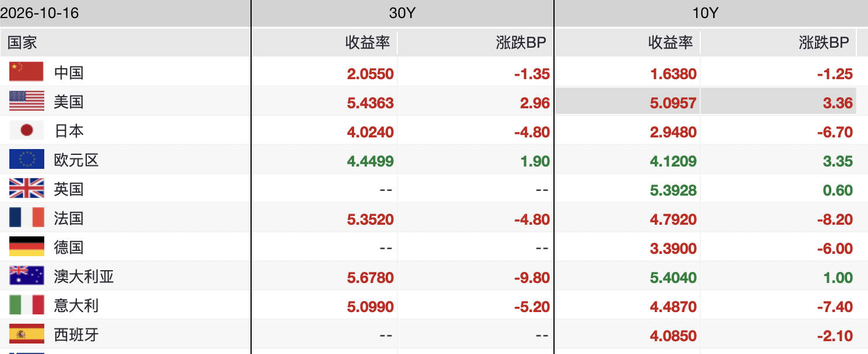
Task: Select the US 10Y yield 5.0957 cell
Action: [x=627, y=103]
